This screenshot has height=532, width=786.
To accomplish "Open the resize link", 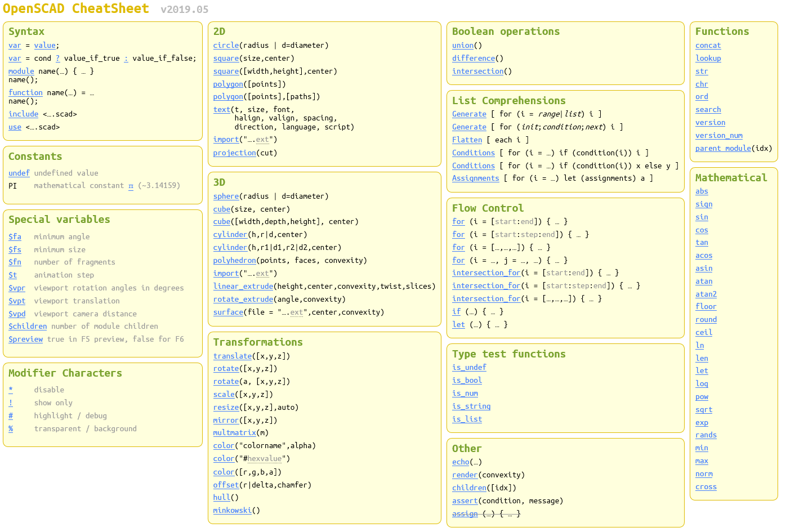I will [226, 408].
